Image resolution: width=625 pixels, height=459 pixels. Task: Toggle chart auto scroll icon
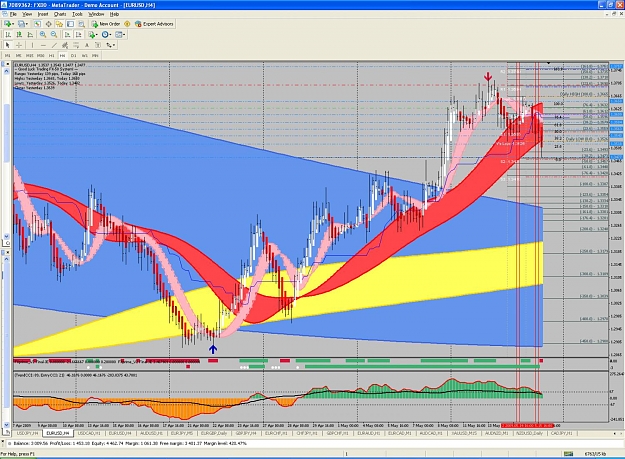[x=67, y=35]
